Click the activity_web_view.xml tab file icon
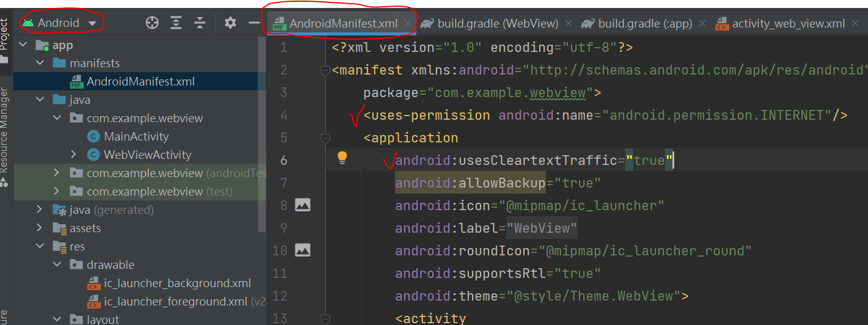The image size is (868, 325). 722,24
